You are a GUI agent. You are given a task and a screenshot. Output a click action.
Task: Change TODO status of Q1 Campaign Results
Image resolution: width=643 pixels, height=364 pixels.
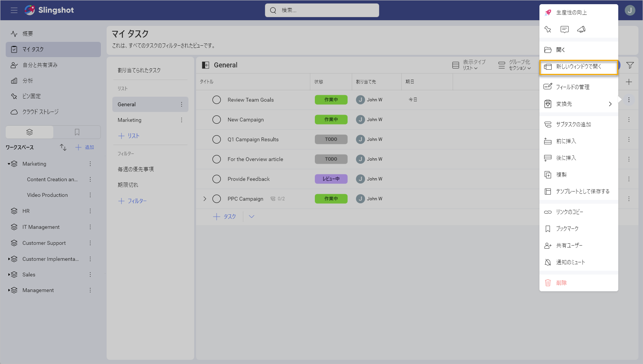[x=331, y=139]
